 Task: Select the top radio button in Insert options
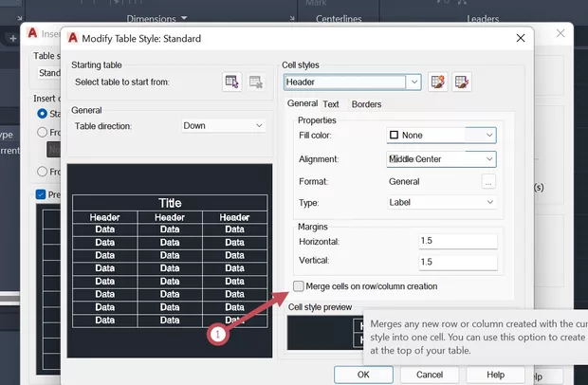43,114
